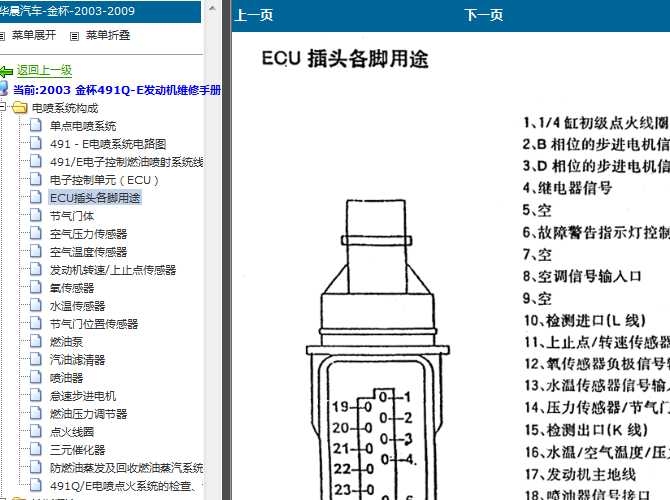This screenshot has height=500, width=670.
Task: Click the sidebar vertical scrollbar track
Action: [x=212, y=256]
